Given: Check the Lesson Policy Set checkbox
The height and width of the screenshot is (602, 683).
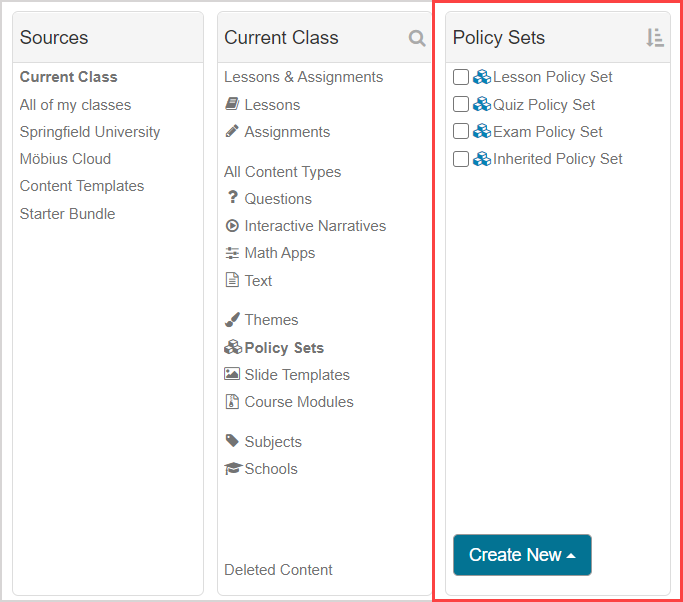Looking at the screenshot, I should (x=461, y=77).
